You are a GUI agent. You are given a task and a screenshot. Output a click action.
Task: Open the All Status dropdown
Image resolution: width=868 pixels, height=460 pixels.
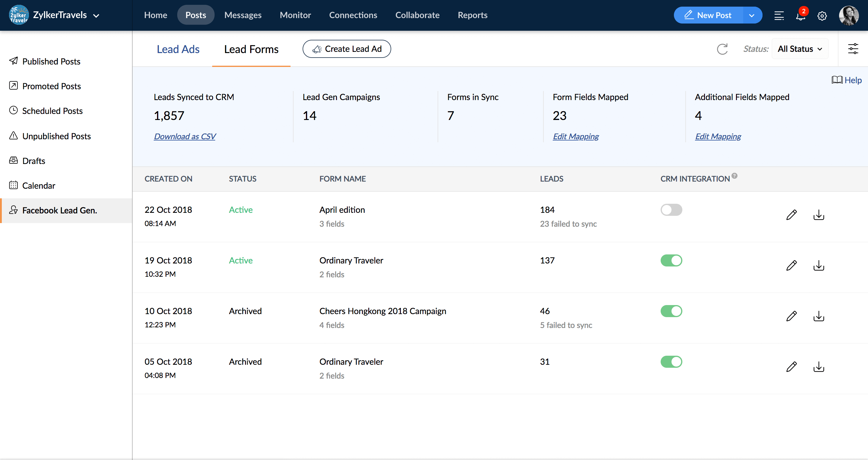[x=800, y=49]
